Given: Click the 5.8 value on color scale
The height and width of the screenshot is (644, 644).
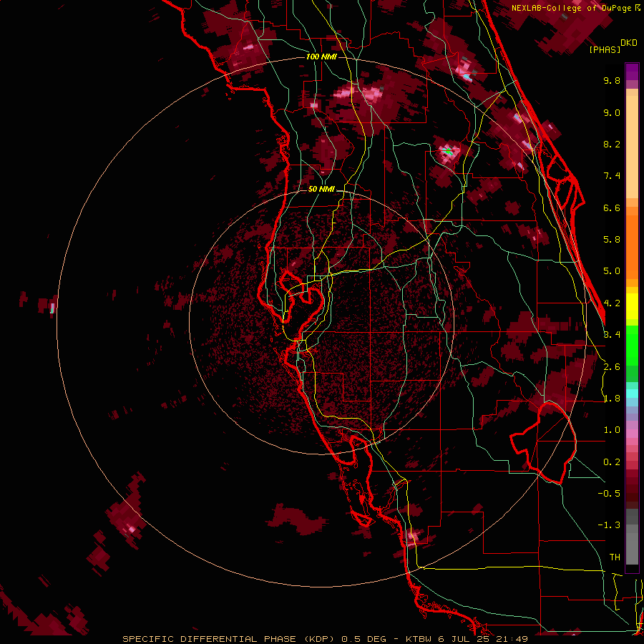Looking at the screenshot, I should (612, 240).
